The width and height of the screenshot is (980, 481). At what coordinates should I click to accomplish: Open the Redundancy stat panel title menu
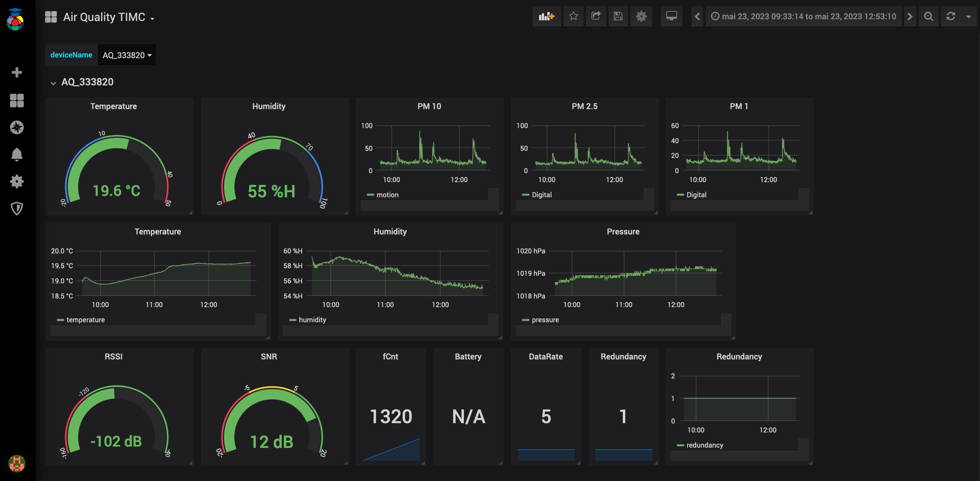[x=623, y=357]
